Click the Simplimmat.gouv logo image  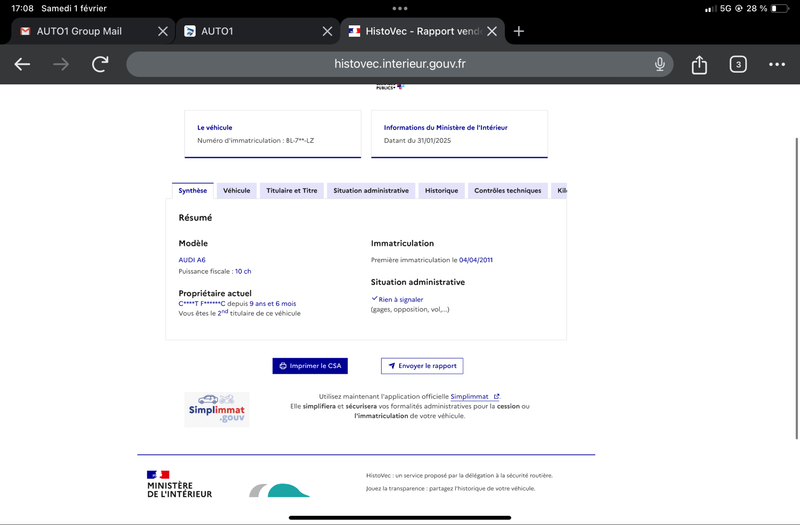click(x=217, y=409)
